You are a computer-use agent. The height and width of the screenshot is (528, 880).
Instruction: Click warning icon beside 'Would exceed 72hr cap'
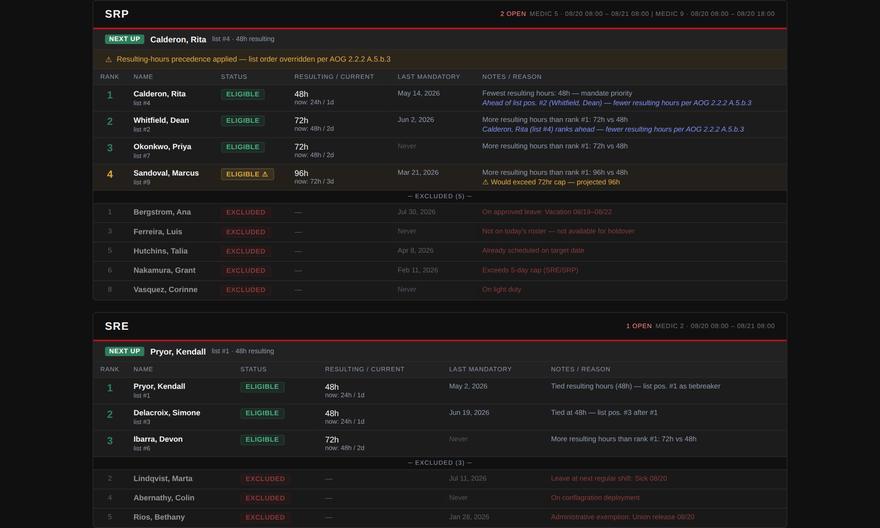pos(485,182)
